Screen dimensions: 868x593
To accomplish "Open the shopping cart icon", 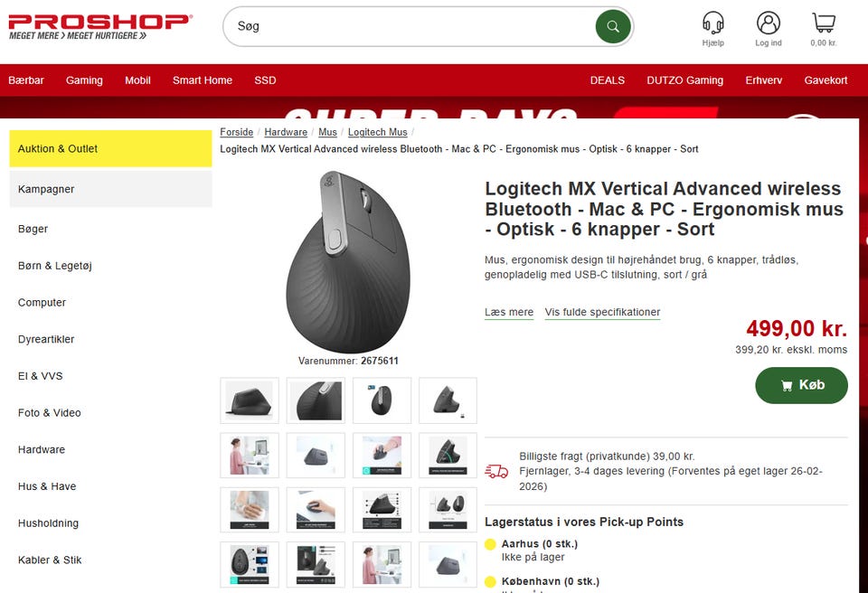I will coord(824,24).
